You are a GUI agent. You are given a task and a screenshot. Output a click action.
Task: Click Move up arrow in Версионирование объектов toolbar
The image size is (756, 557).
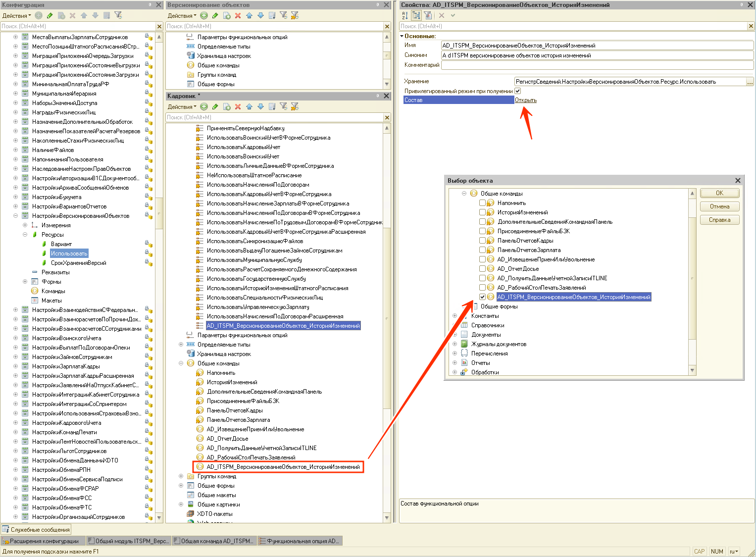point(249,15)
